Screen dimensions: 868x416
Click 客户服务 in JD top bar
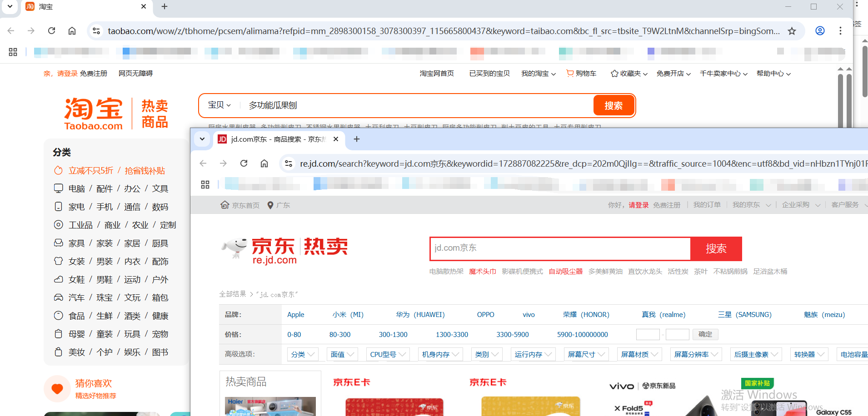tap(845, 205)
